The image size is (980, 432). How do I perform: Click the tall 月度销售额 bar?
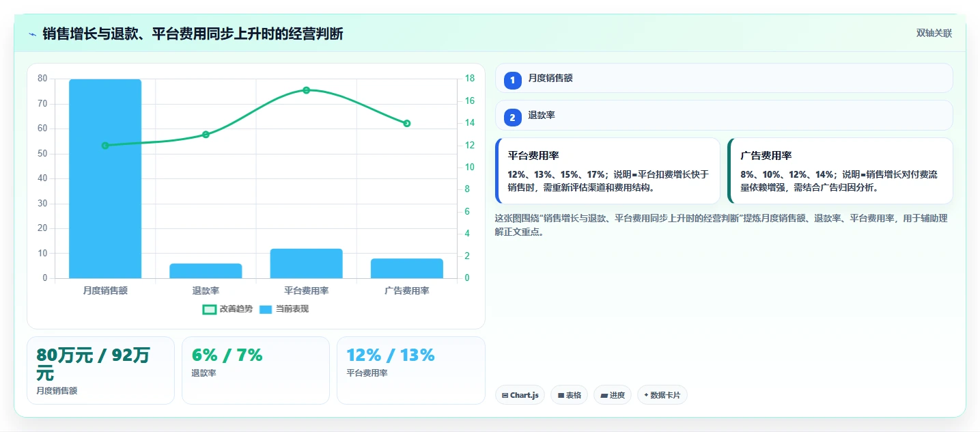coord(105,179)
